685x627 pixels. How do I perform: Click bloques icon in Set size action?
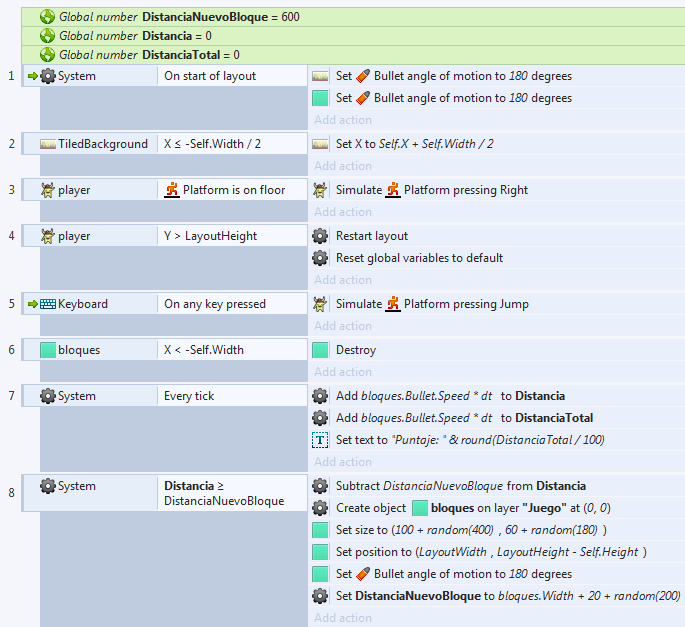[x=320, y=530]
